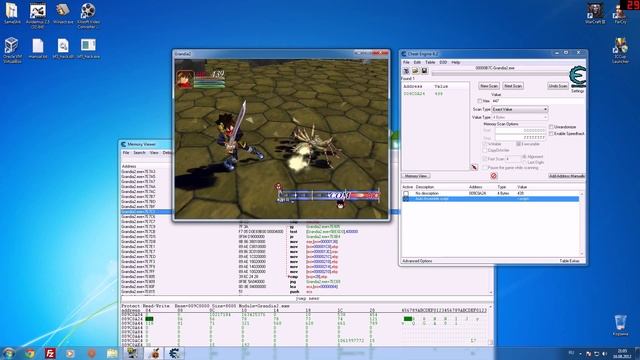This screenshot has height=360, width=640.
Task: Open Chrome from the taskbar
Action: 29,353
